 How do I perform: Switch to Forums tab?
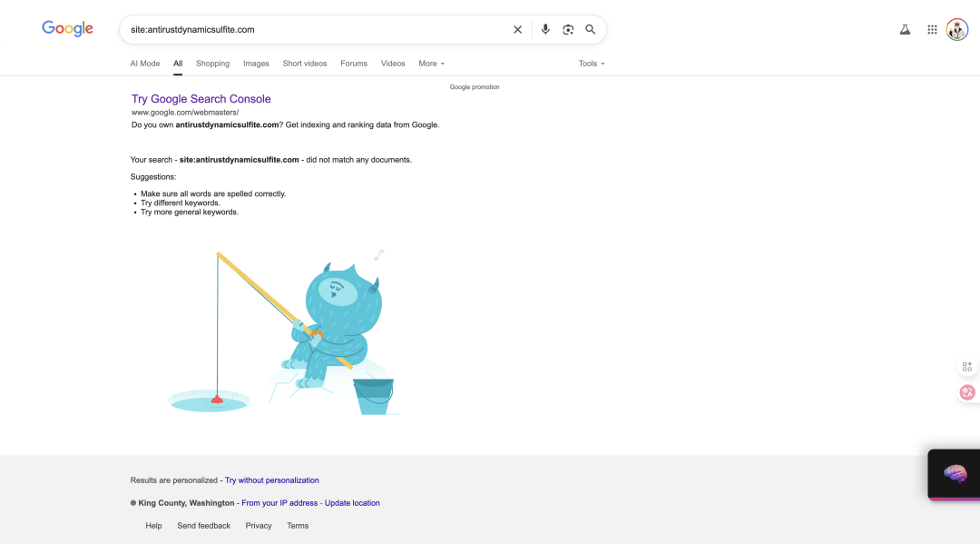[x=354, y=64]
